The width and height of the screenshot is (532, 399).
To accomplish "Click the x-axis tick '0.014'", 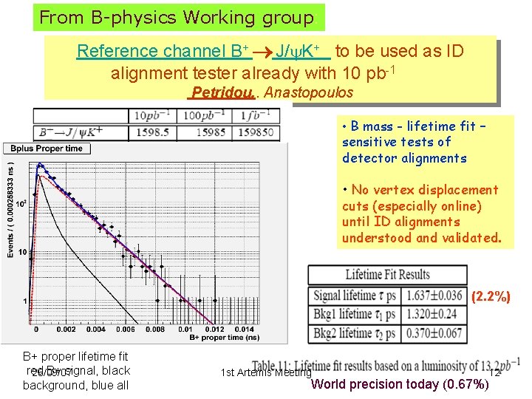I will (x=244, y=330).
